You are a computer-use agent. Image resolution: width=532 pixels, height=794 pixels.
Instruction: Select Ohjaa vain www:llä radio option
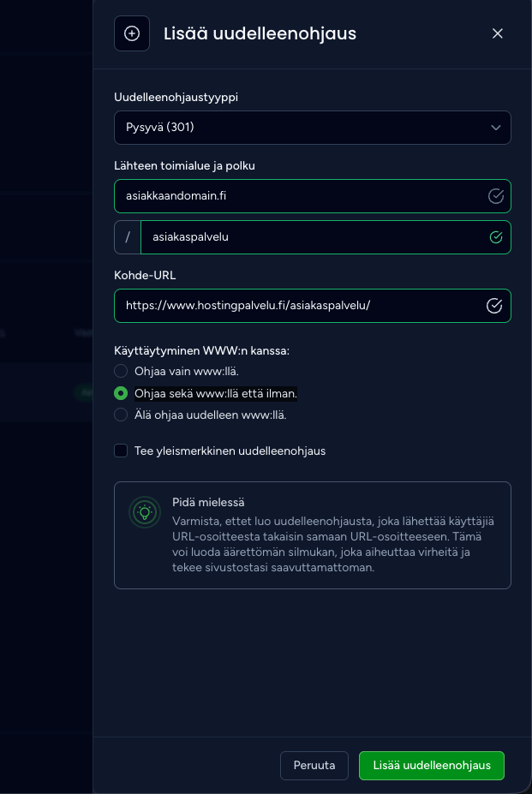coord(121,371)
